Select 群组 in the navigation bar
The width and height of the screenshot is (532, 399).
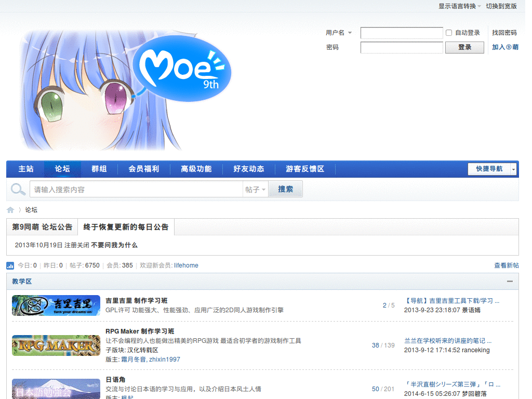click(99, 169)
